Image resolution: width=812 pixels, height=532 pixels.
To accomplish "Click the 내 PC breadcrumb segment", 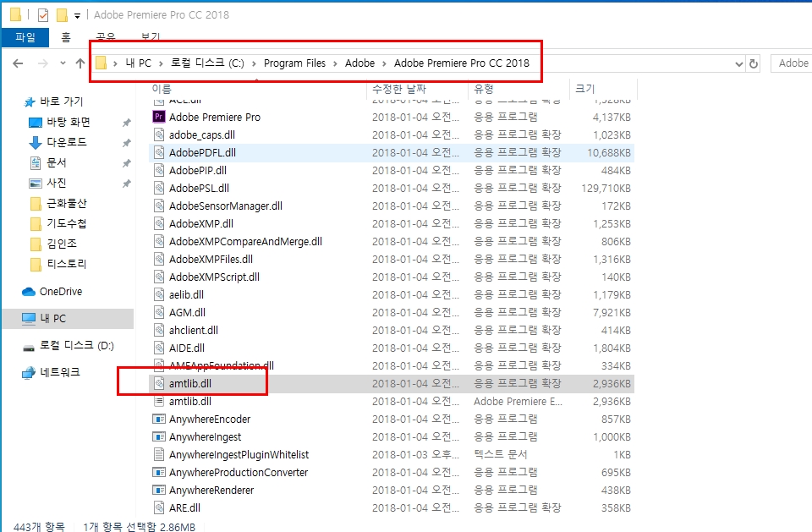I will (138, 63).
